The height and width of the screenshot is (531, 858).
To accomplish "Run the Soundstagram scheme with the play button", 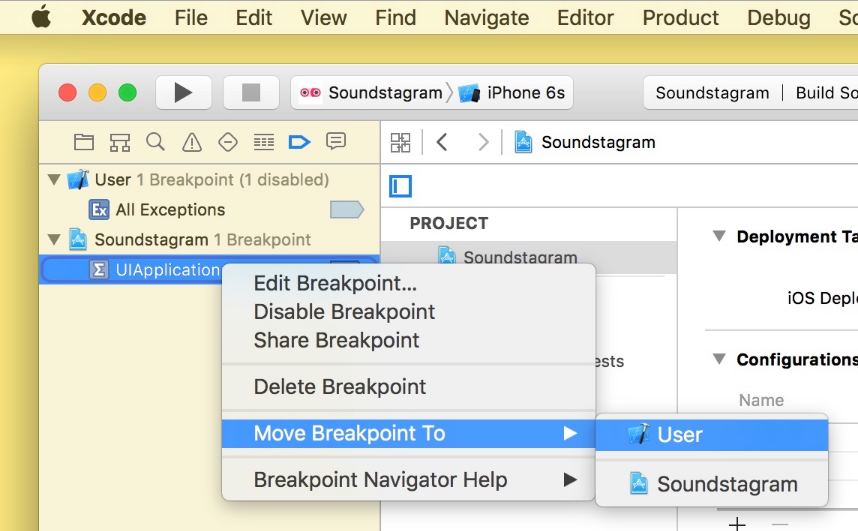I will (x=183, y=93).
